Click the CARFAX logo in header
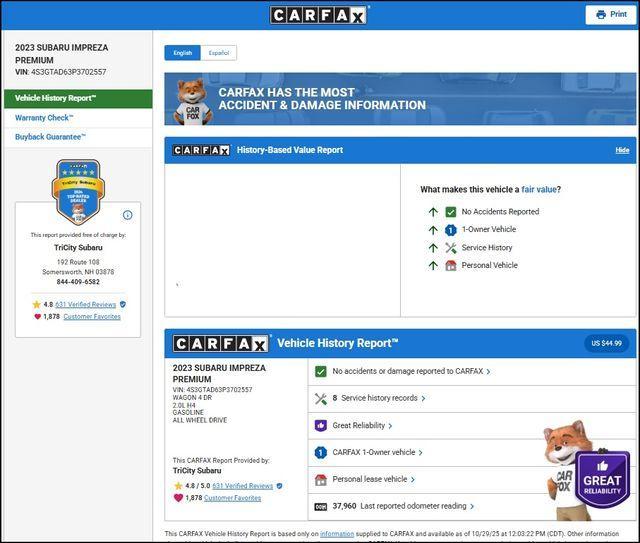Screen dimensions: 640x543 320,14
